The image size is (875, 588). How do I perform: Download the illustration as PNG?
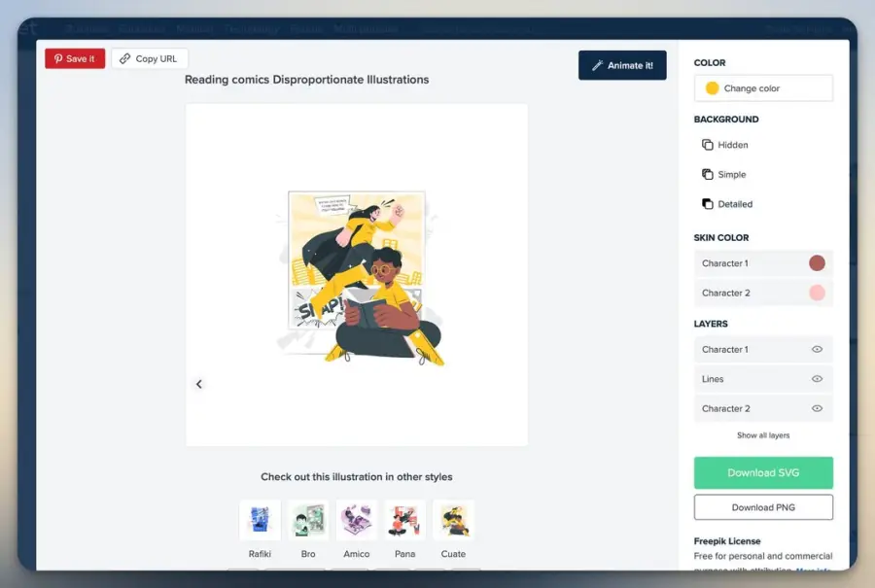[763, 507]
